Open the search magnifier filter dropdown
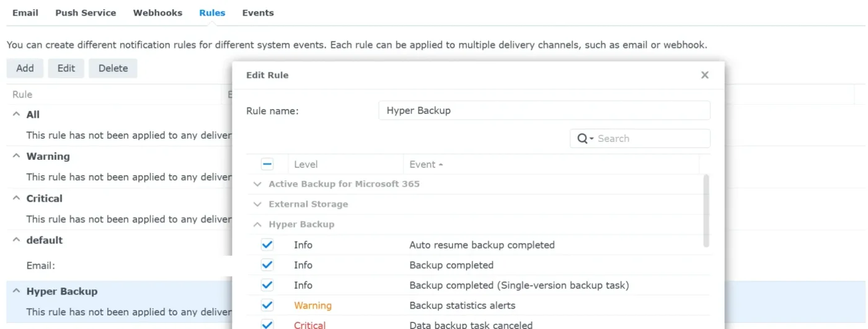This screenshot has width=868, height=329. click(585, 139)
